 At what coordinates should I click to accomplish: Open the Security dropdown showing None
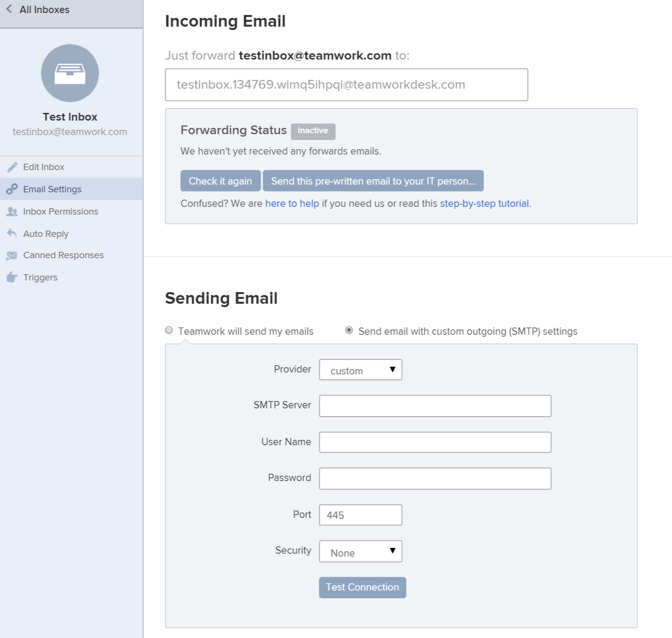click(360, 552)
